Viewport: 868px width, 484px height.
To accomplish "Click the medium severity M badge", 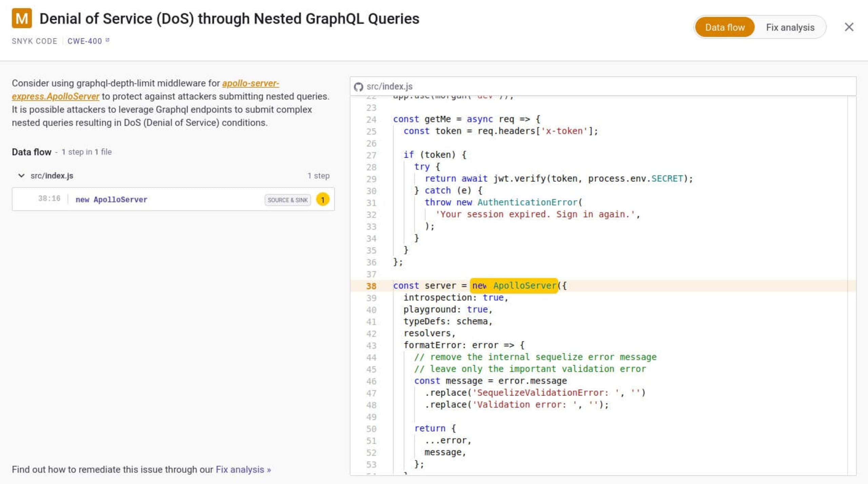I will (x=22, y=18).
